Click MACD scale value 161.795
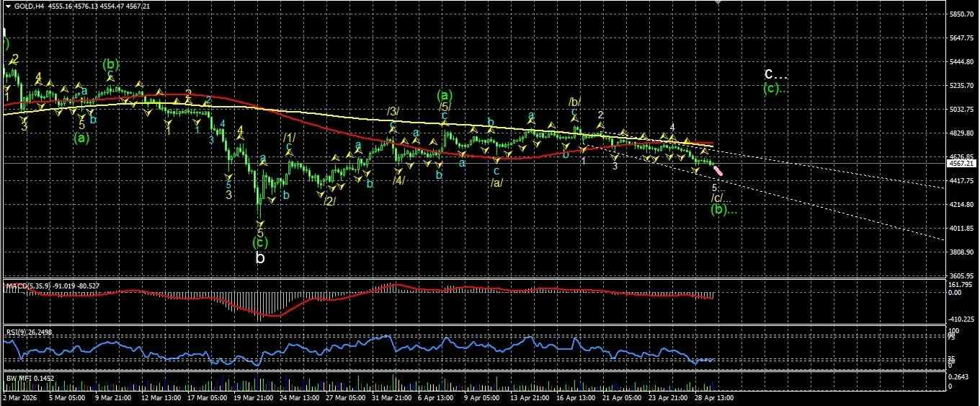Image resolution: width=980 pixels, height=406 pixels. [961, 286]
